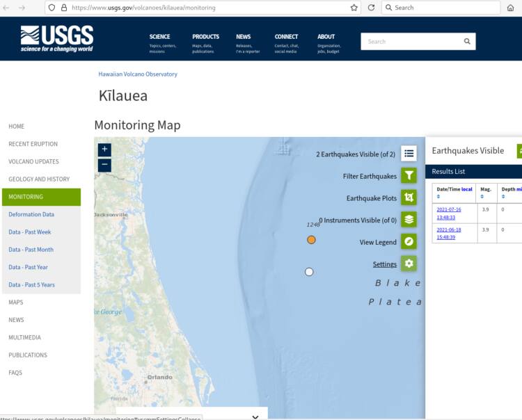Open the Earthquake Plots crop icon
Viewport: 522px width, 420px height.
pos(409,197)
